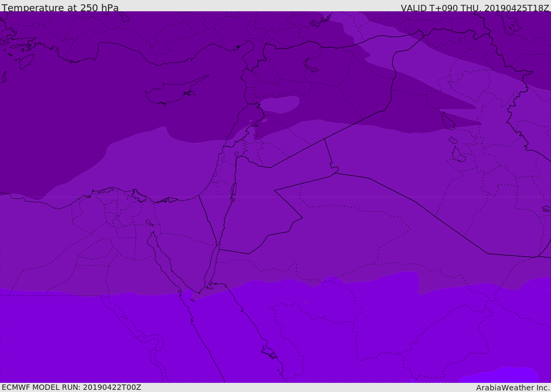Click the Dead Sea outline on map
The image size is (551, 392).
click(234, 192)
